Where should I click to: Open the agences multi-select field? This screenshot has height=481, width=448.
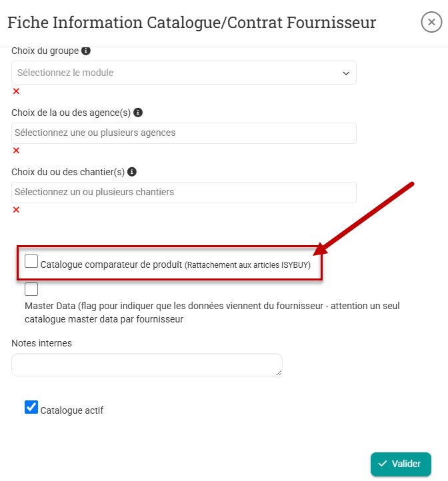click(x=183, y=133)
